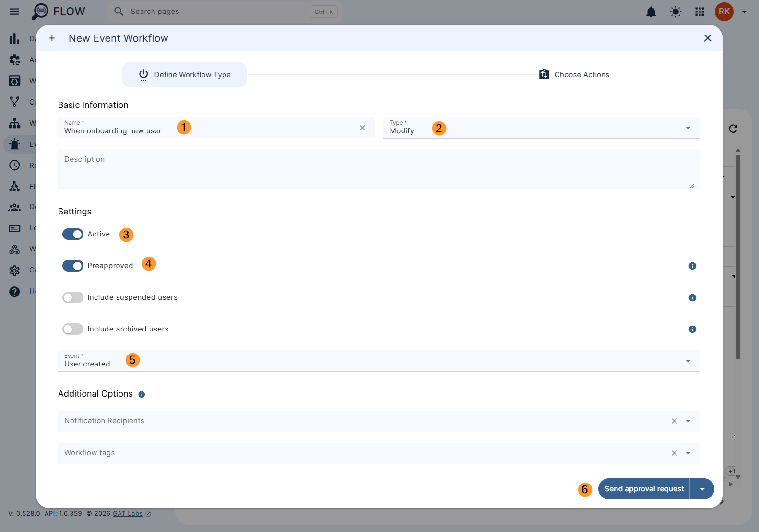Screen dimensions: 759x532
Task: Click the FLOW logo icon
Action: pyautogui.click(x=40, y=12)
